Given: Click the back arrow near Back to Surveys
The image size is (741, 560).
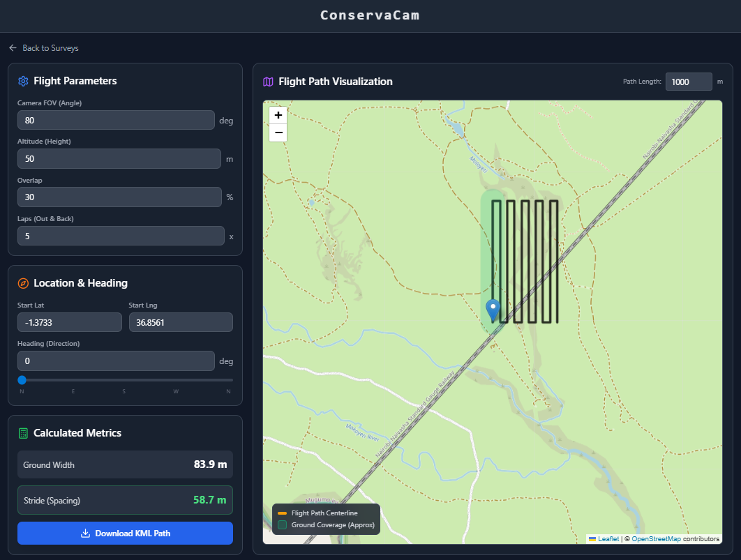Looking at the screenshot, I should 12,47.
